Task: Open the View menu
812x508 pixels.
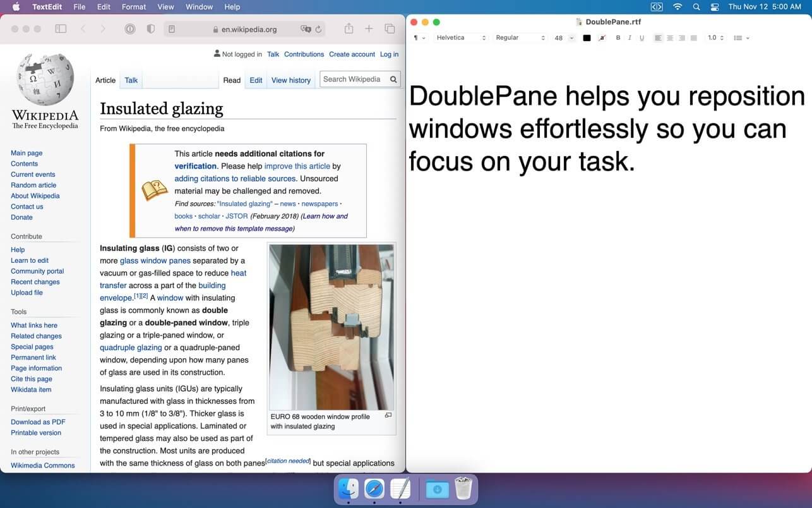Action: tap(165, 7)
